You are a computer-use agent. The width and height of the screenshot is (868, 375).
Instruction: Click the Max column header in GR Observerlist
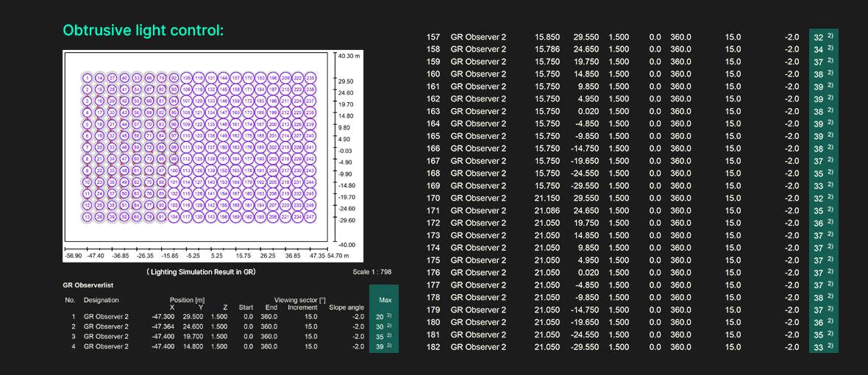pyautogui.click(x=385, y=300)
